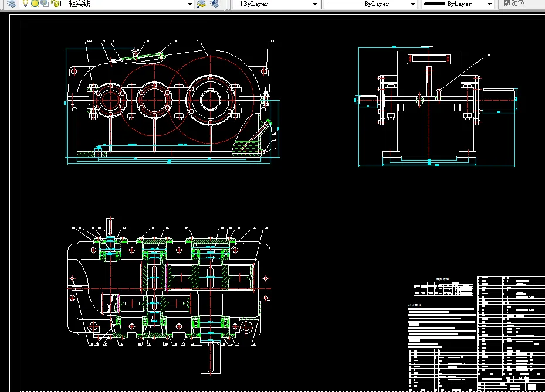The width and height of the screenshot is (545, 392).
Task: Click the 粗实线 layer color swatch
Action: point(63,4)
